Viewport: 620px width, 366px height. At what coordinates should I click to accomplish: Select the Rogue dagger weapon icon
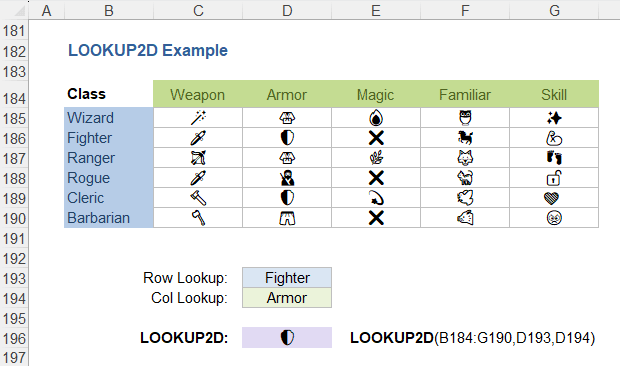pos(198,178)
